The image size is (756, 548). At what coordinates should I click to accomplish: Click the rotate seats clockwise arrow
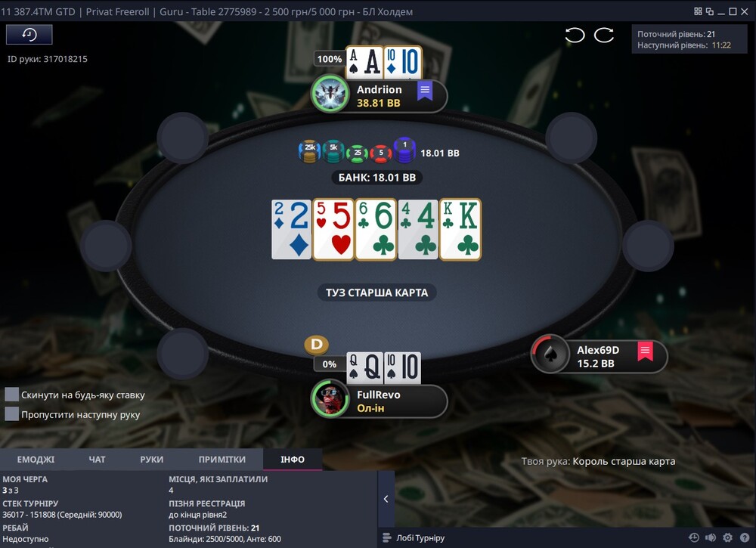pyautogui.click(x=603, y=35)
